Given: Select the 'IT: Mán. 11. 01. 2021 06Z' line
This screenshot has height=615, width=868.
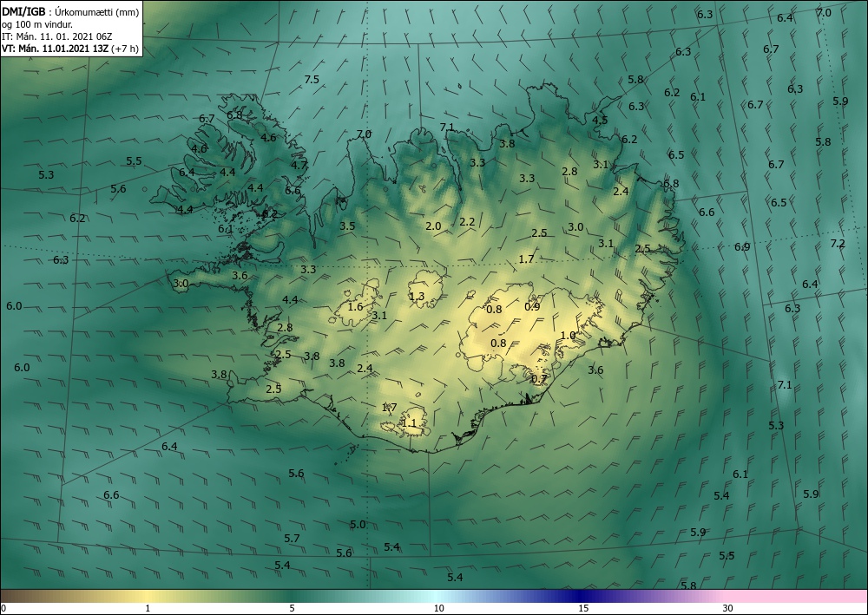Looking at the screenshot, I should (x=57, y=36).
